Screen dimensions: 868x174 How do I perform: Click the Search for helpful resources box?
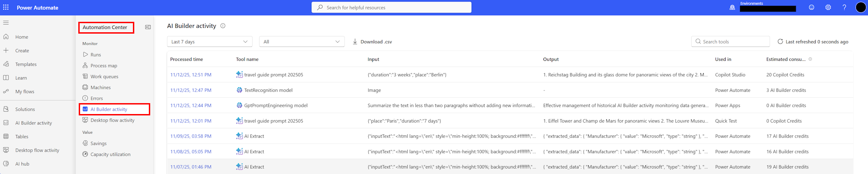click(x=391, y=7)
